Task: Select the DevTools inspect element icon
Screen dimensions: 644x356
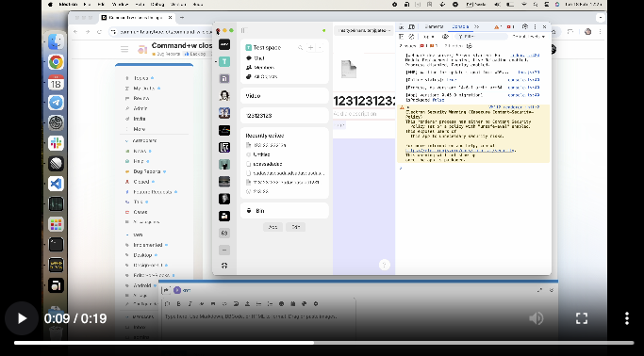Action: coord(402,26)
